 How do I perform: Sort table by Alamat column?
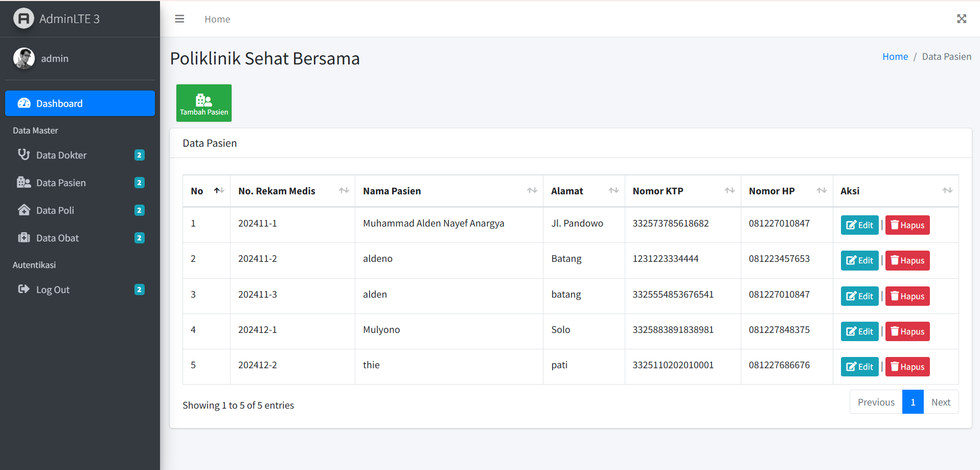[583, 191]
